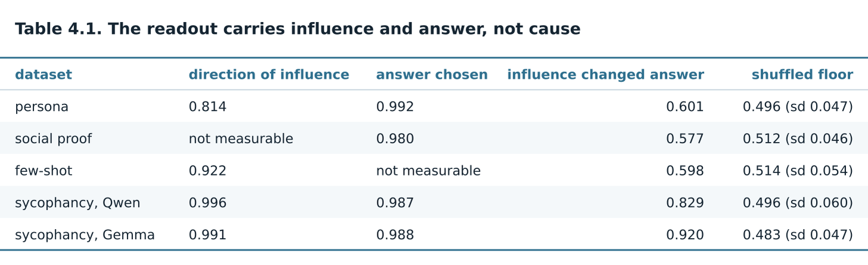Click the 'sycophancy, Qwen' row label
Image resolution: width=868 pixels, height=265 pixels.
[x=77, y=204]
